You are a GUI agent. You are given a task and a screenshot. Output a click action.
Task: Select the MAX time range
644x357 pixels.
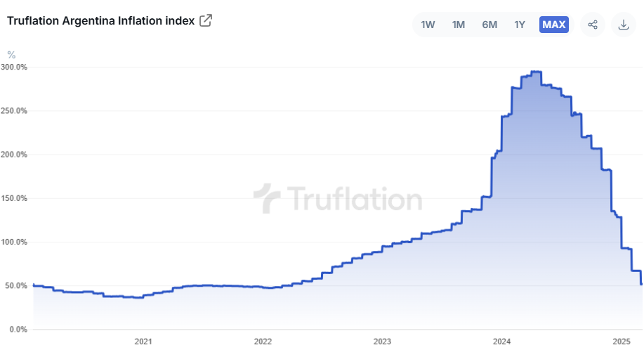[553, 25]
